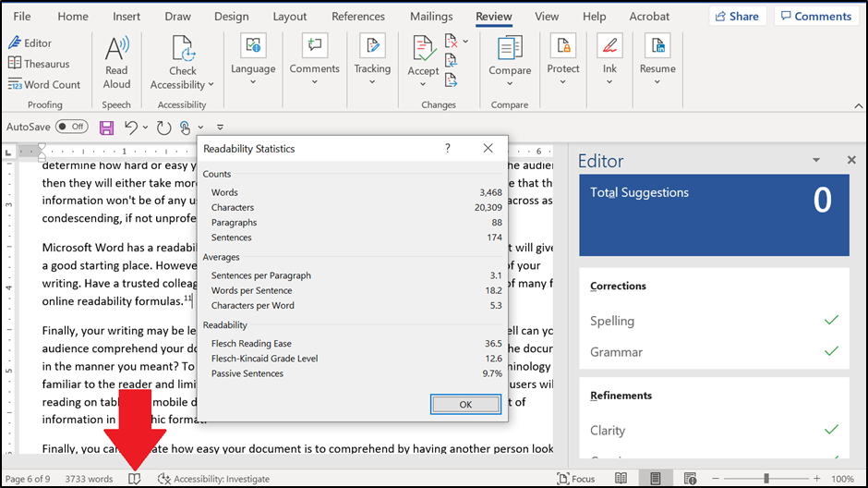Click the Share button
The image size is (868, 488).
[738, 16]
